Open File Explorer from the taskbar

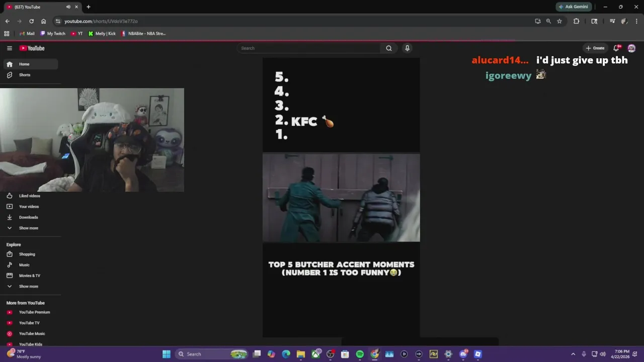point(300,354)
